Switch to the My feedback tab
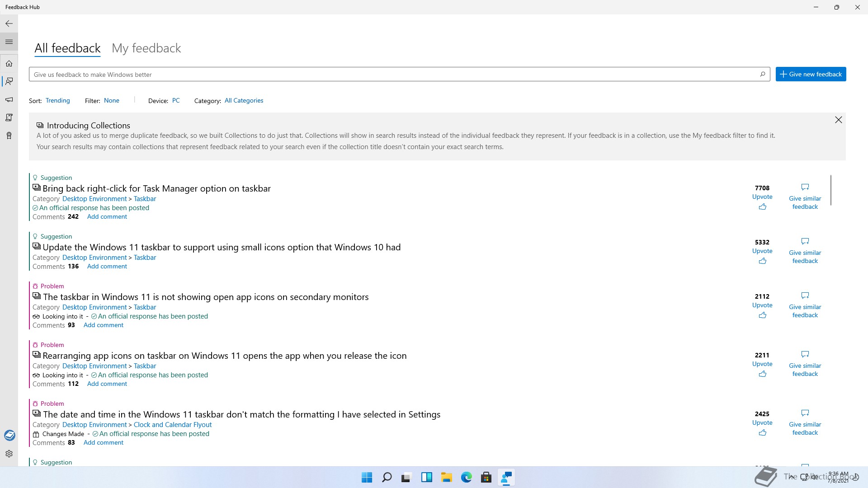The height and width of the screenshot is (488, 868). click(x=146, y=48)
